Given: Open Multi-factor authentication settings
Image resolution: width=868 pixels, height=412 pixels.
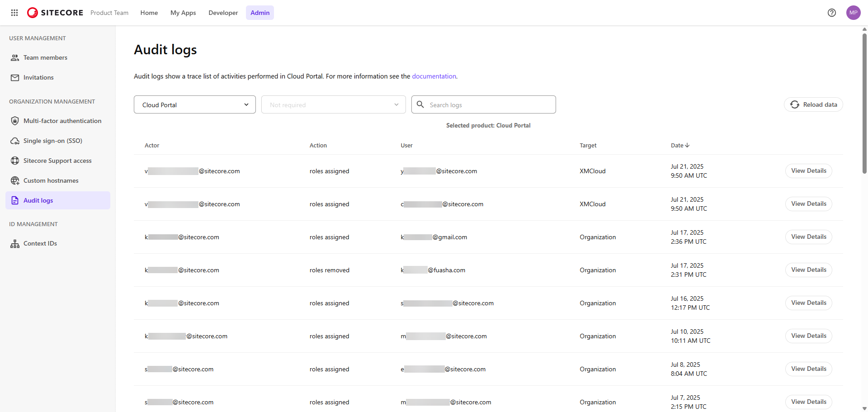Looking at the screenshot, I should [58, 121].
